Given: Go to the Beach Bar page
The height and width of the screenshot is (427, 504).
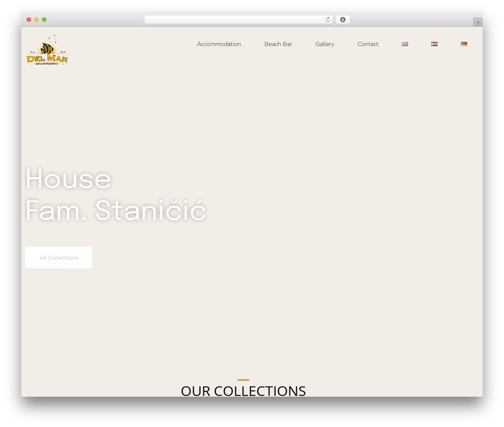Looking at the screenshot, I should click(278, 44).
